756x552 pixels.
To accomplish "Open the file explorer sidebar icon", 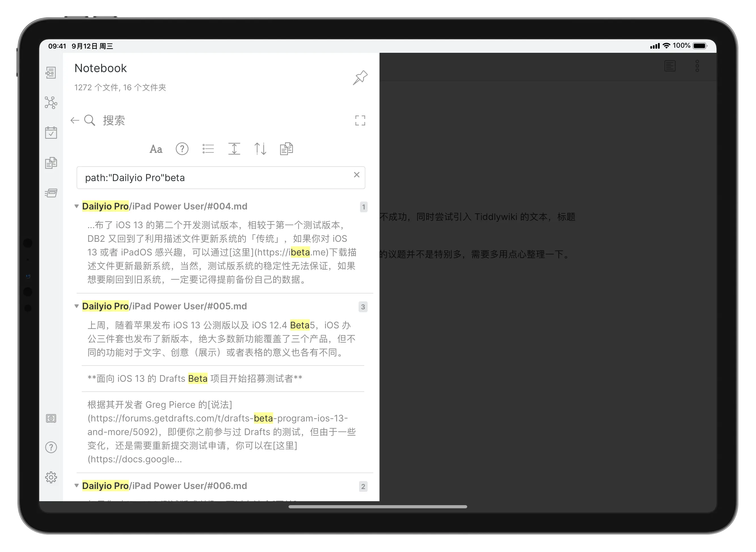I will coord(51,72).
